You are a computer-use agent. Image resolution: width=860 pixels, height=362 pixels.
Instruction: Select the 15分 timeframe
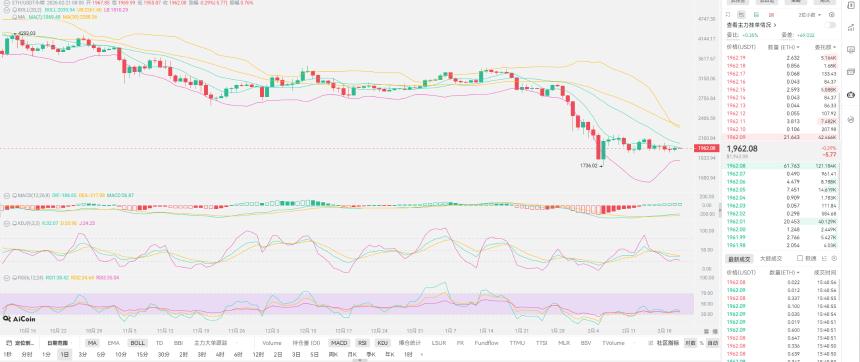pyautogui.click(x=142, y=354)
